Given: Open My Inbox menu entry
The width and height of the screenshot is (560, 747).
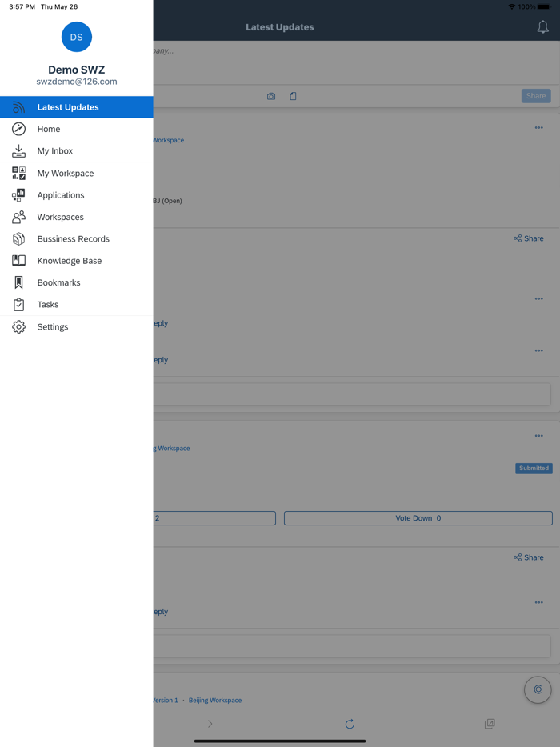Looking at the screenshot, I should tap(76, 151).
